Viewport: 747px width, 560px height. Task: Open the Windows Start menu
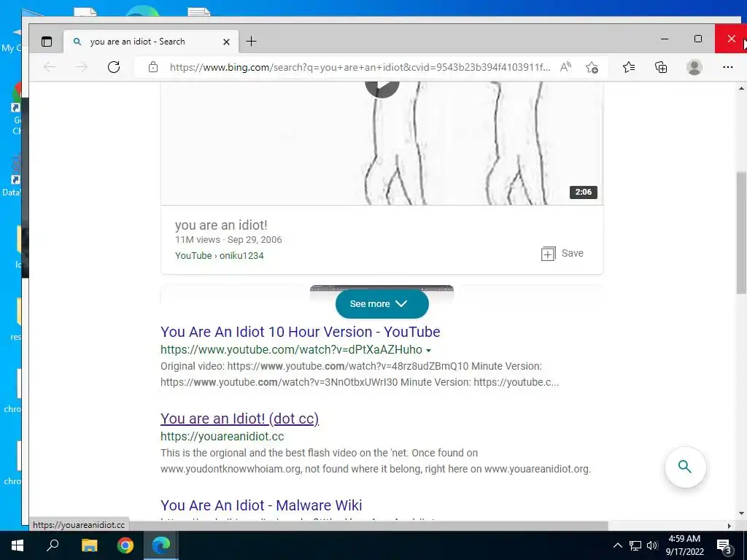18,545
